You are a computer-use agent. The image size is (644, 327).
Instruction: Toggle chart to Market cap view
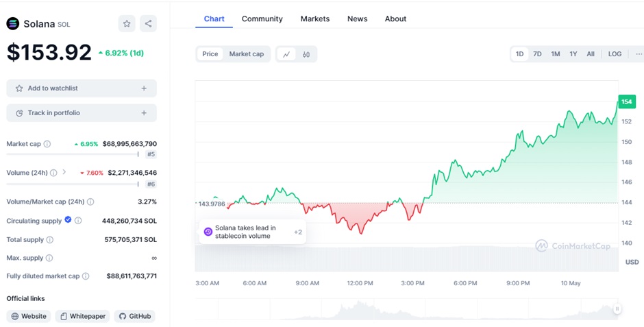pos(246,54)
